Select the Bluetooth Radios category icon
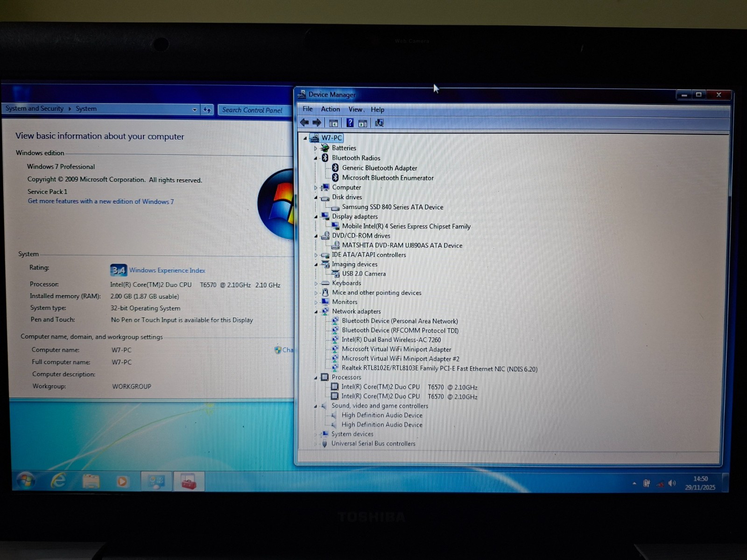747x560 pixels. click(325, 158)
